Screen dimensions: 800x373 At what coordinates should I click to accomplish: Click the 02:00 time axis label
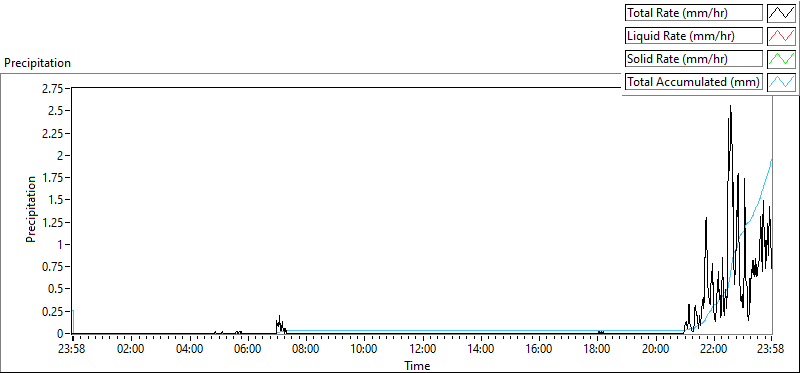(x=132, y=350)
